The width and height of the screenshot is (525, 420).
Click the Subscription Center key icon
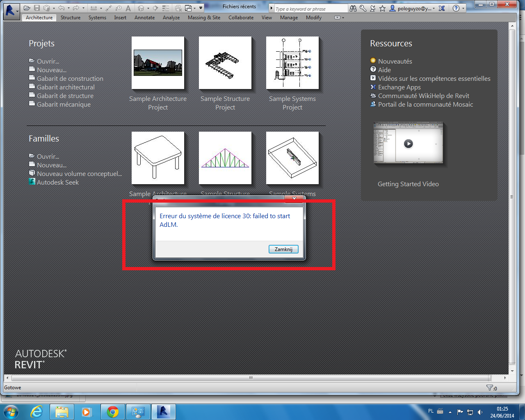click(x=363, y=8)
